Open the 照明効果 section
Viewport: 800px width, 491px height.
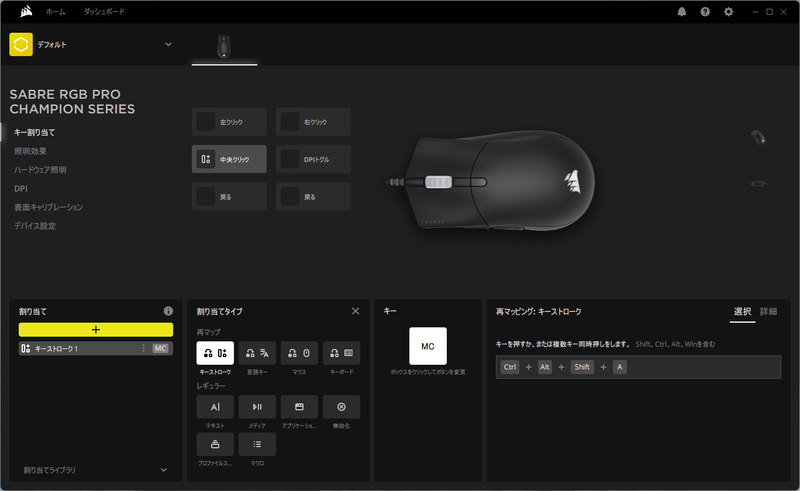pyautogui.click(x=30, y=151)
